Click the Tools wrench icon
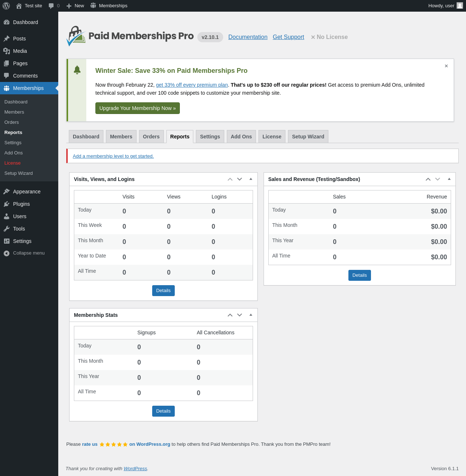Screen dimensions: 466x476 [7, 229]
